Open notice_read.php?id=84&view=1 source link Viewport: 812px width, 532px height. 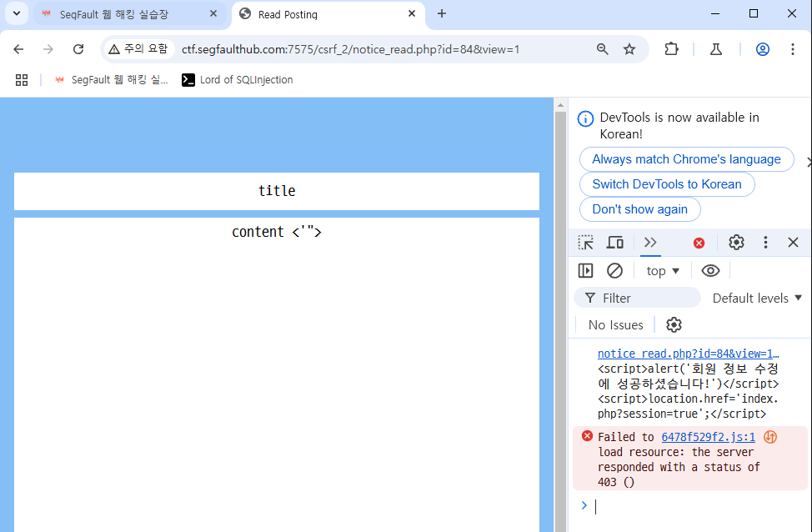point(689,354)
